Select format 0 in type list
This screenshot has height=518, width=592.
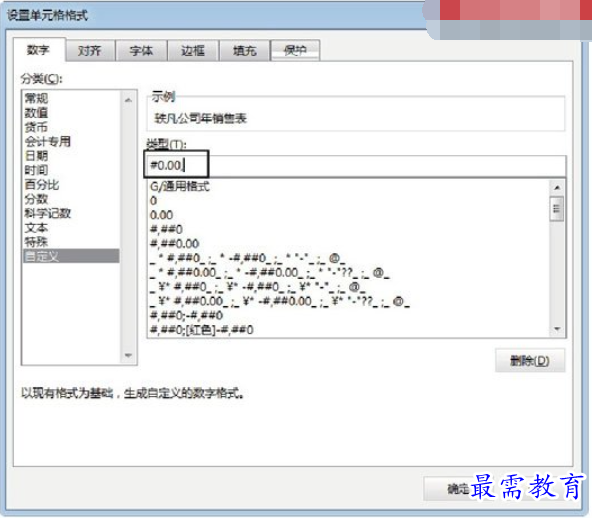(349, 200)
